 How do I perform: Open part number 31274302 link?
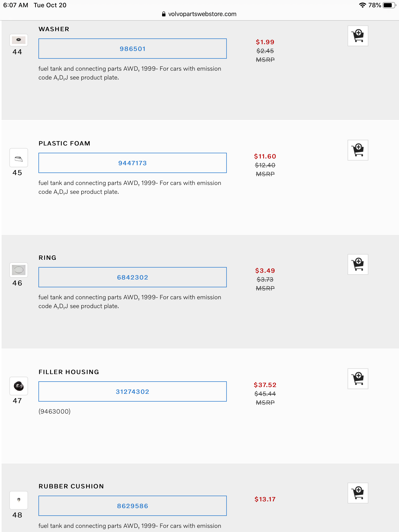132,392
